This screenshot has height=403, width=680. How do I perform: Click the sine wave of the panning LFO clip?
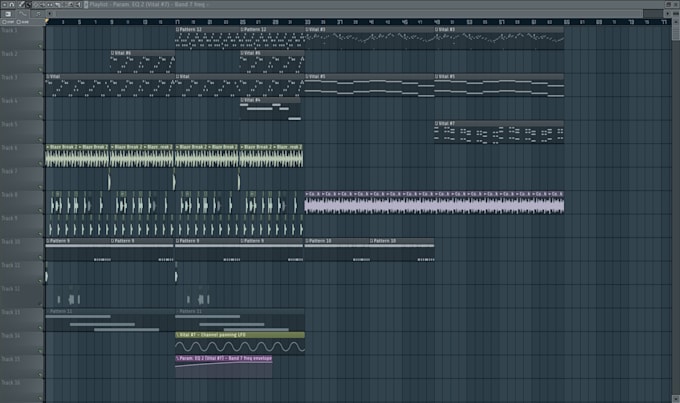[x=240, y=347]
